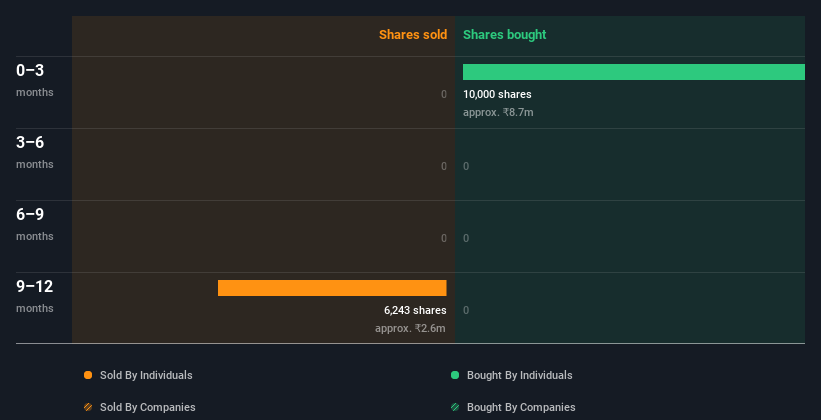Click the sold zero in 3–6 months row
Viewport: 821px width, 420px height.
(444, 166)
